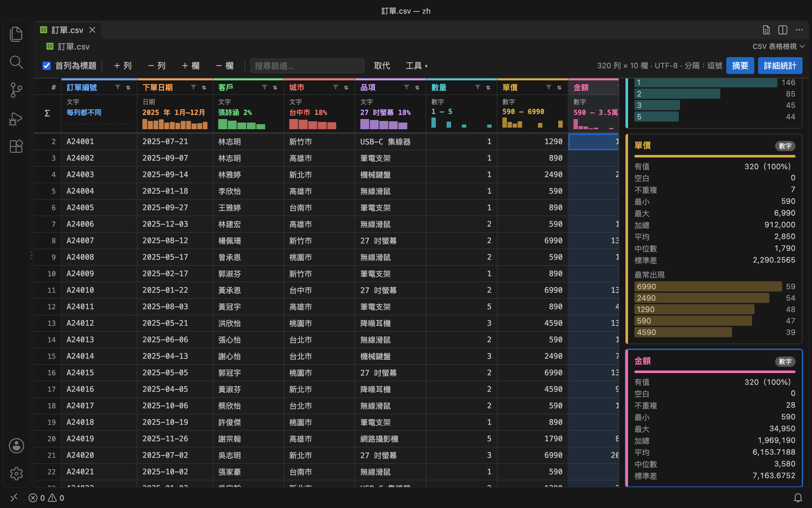The width and height of the screenshot is (812, 508).
Task: Click the 網路攝影機 cell in row 20
Action: pyautogui.click(x=390, y=439)
